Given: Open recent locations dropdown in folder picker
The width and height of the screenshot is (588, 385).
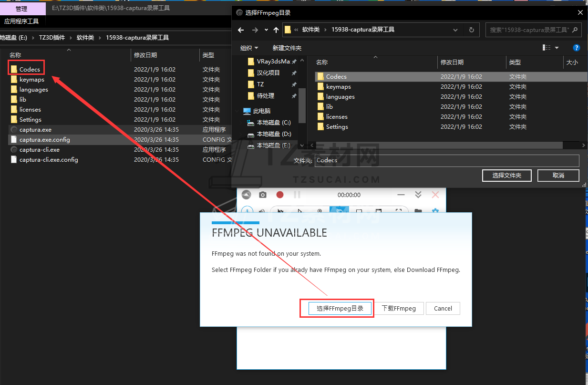Looking at the screenshot, I should click(266, 30).
